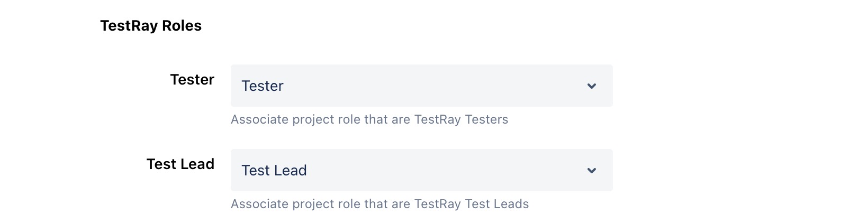Click the TestRay Roles section heading

pos(151,26)
